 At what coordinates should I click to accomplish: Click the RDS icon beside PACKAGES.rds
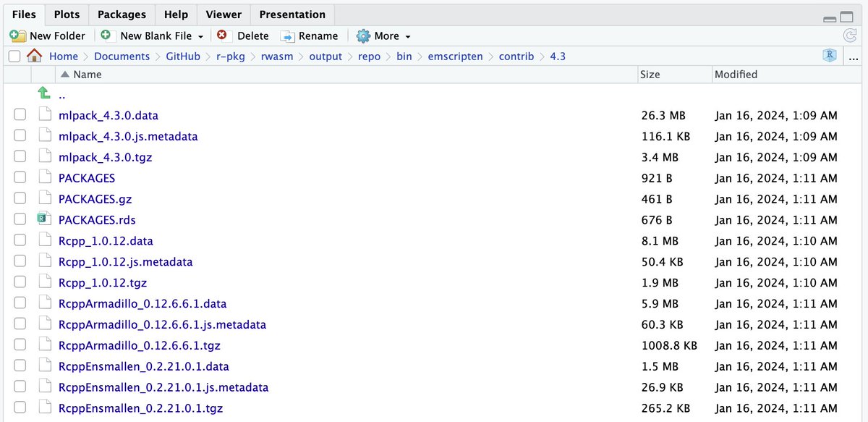[45, 219]
